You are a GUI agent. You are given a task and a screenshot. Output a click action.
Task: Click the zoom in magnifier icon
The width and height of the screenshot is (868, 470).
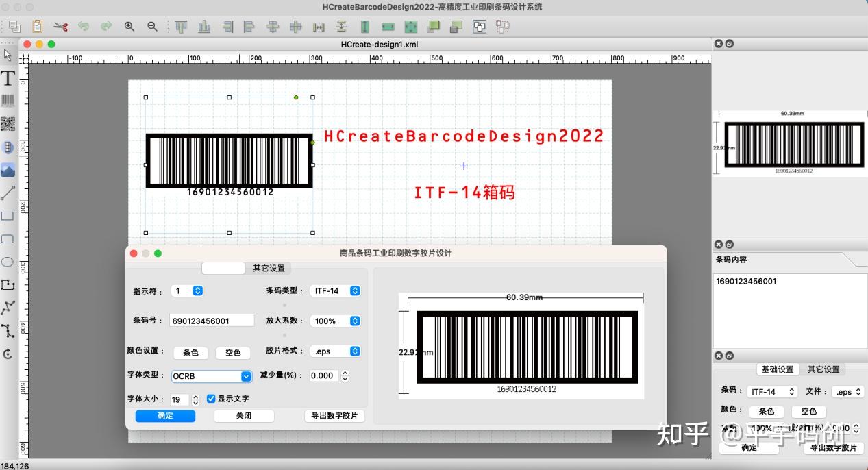pyautogui.click(x=128, y=25)
